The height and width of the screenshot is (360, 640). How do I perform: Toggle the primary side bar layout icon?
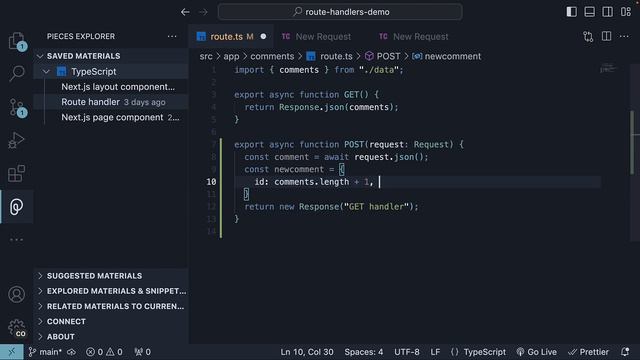coord(571,12)
